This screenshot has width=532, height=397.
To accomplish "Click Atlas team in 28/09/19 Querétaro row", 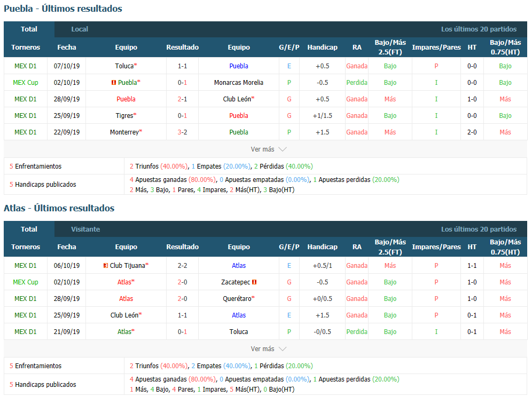I will (126, 299).
